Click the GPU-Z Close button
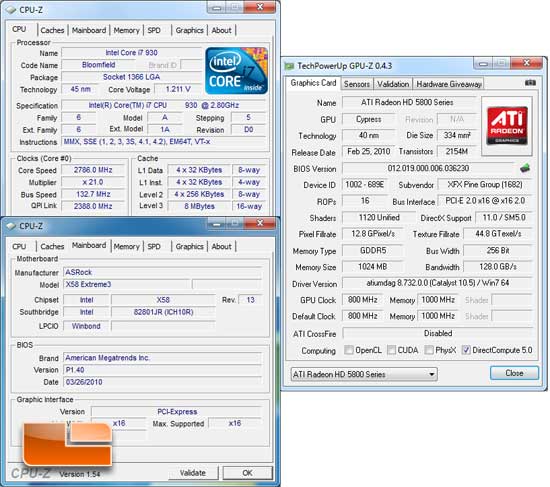This screenshot has width=550, height=487. coord(514,373)
